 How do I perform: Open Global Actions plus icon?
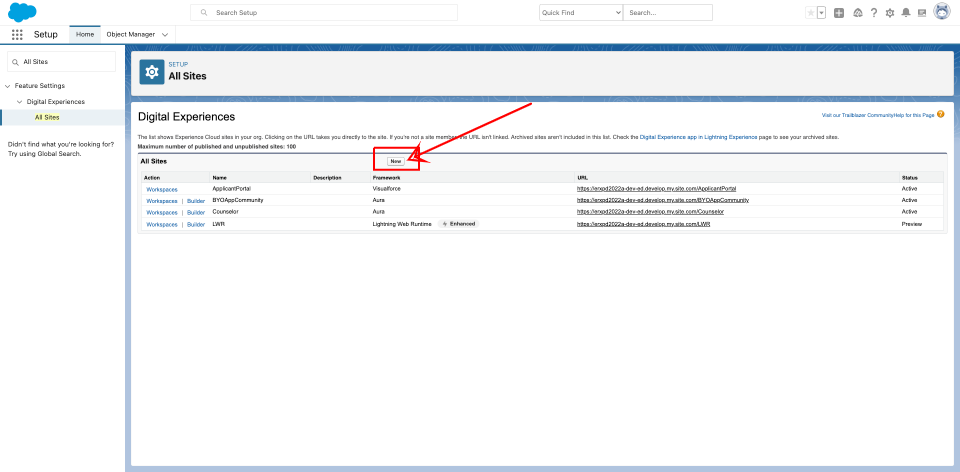pyautogui.click(x=839, y=12)
